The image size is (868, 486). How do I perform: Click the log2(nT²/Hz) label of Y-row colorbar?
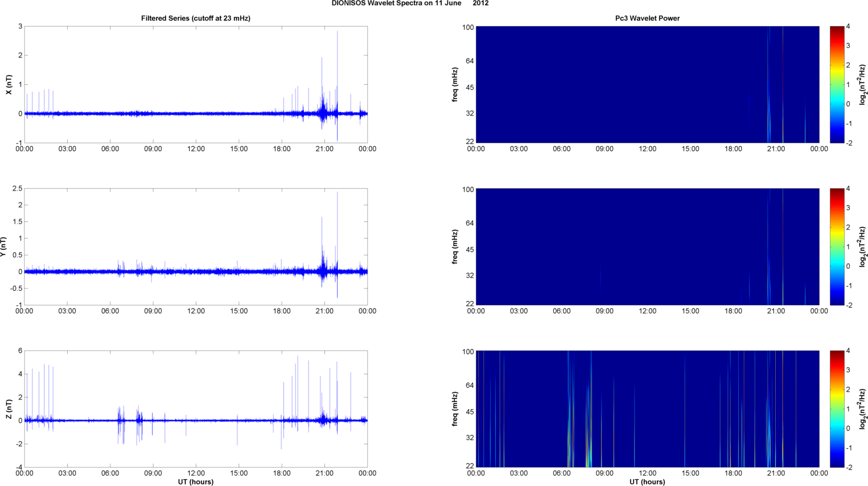pos(863,247)
